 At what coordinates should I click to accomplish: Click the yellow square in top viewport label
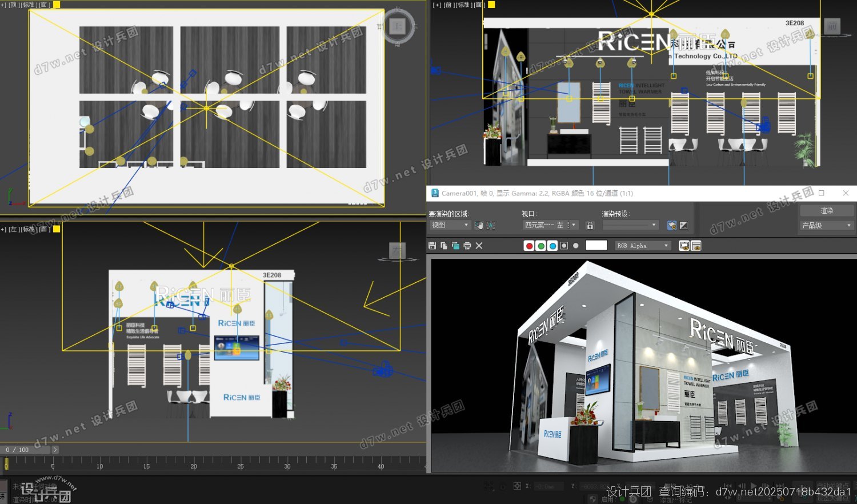57,5
